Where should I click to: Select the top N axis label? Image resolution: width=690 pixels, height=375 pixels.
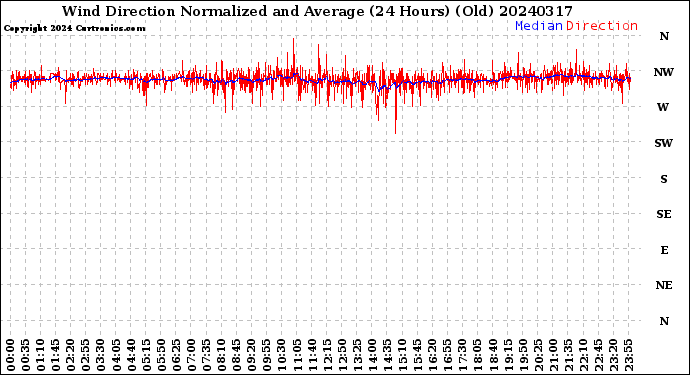(x=664, y=36)
